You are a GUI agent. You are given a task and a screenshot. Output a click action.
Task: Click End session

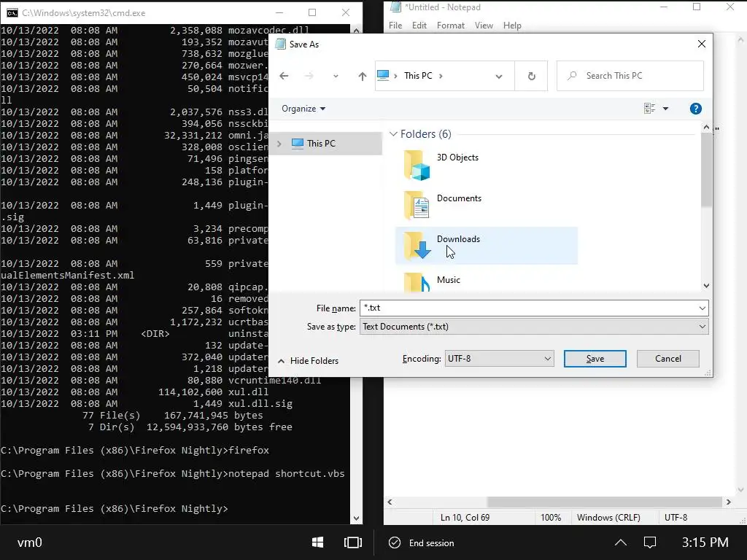[422, 542]
